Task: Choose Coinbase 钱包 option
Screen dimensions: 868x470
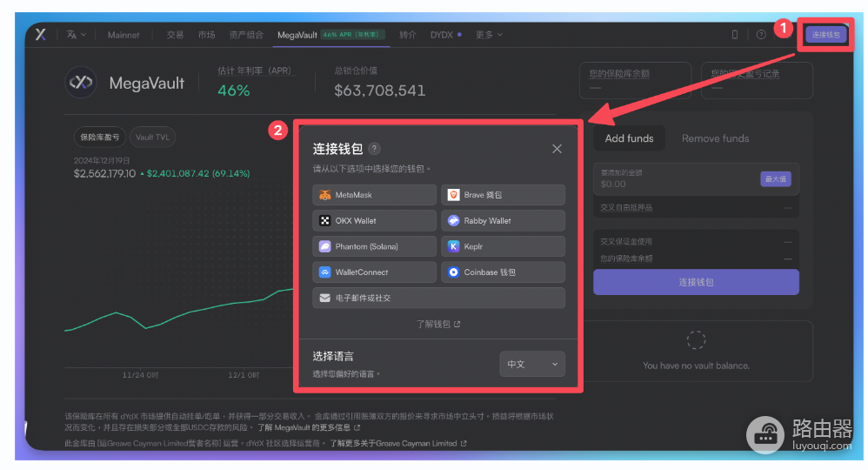Action: [504, 272]
